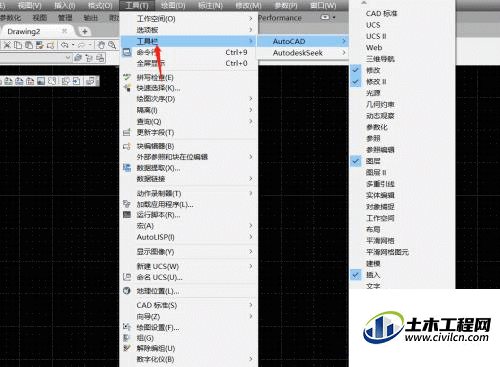Click the Paste clipboard icon in toolbar

click(29, 45)
